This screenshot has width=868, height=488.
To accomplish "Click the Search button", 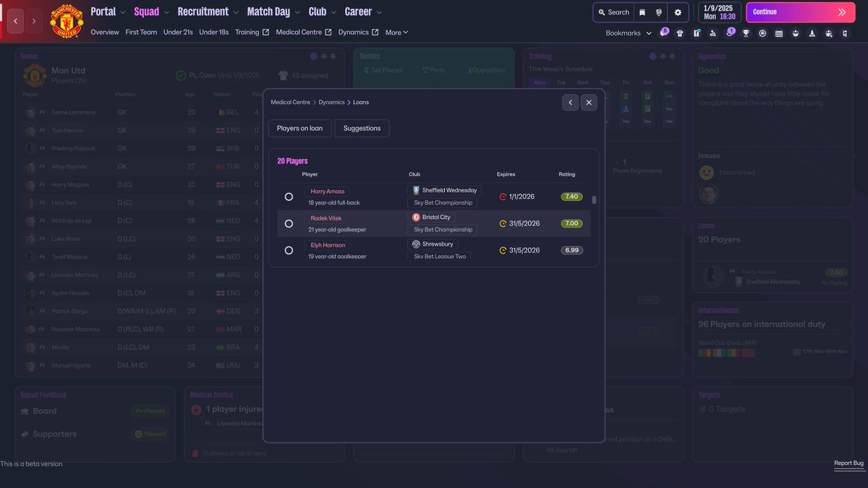I will pyautogui.click(x=613, y=12).
